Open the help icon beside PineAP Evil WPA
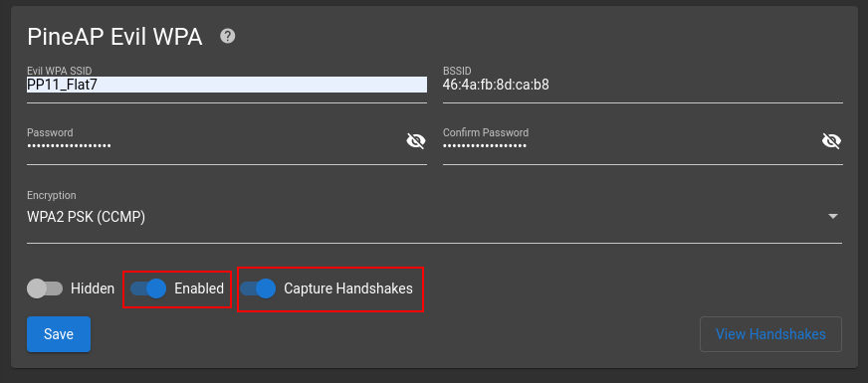This screenshot has width=868, height=383. click(228, 36)
